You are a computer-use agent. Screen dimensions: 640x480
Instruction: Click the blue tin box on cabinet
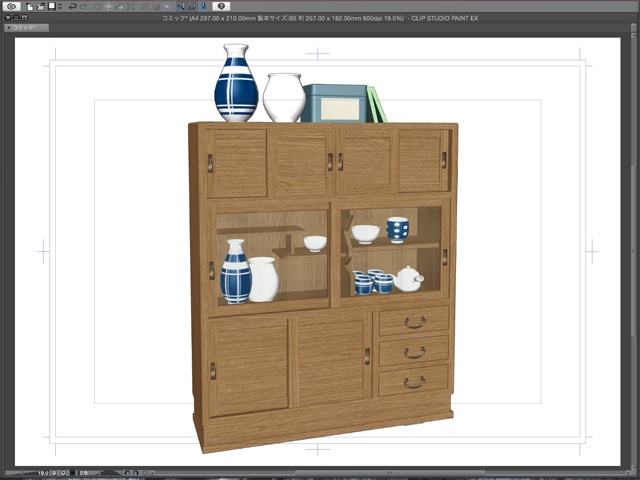pos(335,103)
